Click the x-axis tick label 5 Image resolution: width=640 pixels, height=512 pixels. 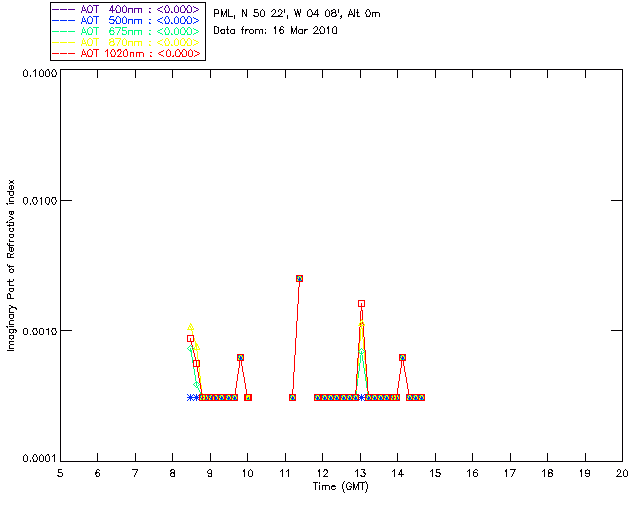(x=60, y=473)
